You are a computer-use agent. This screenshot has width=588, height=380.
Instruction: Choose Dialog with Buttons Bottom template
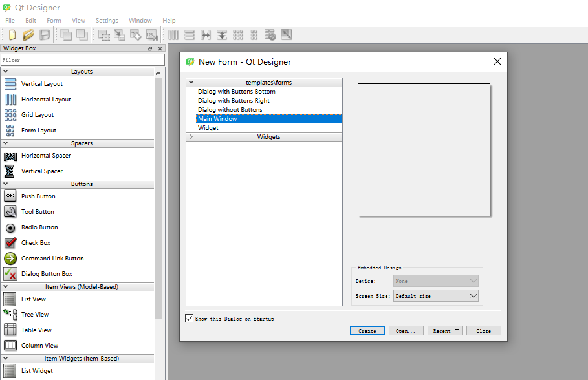pos(236,92)
